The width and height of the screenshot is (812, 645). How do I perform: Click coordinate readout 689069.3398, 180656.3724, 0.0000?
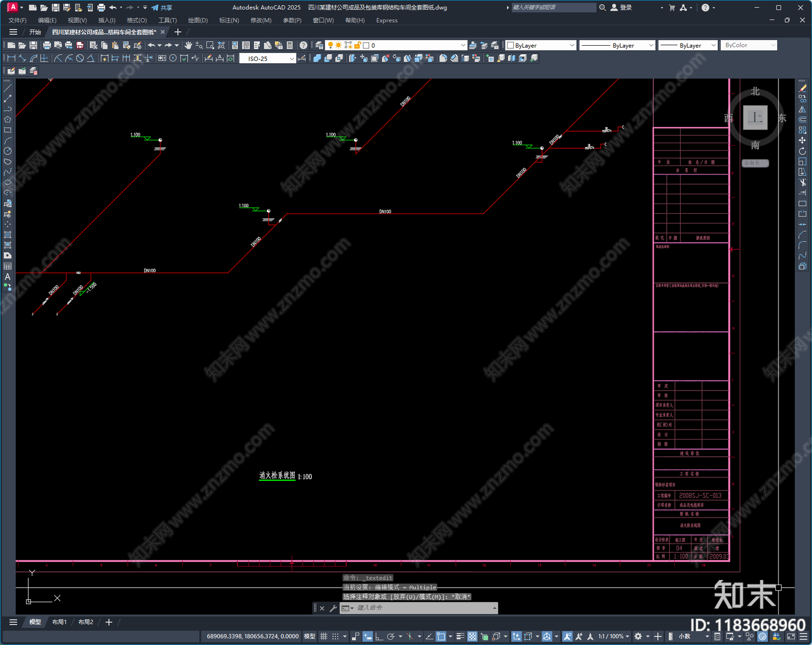click(253, 636)
